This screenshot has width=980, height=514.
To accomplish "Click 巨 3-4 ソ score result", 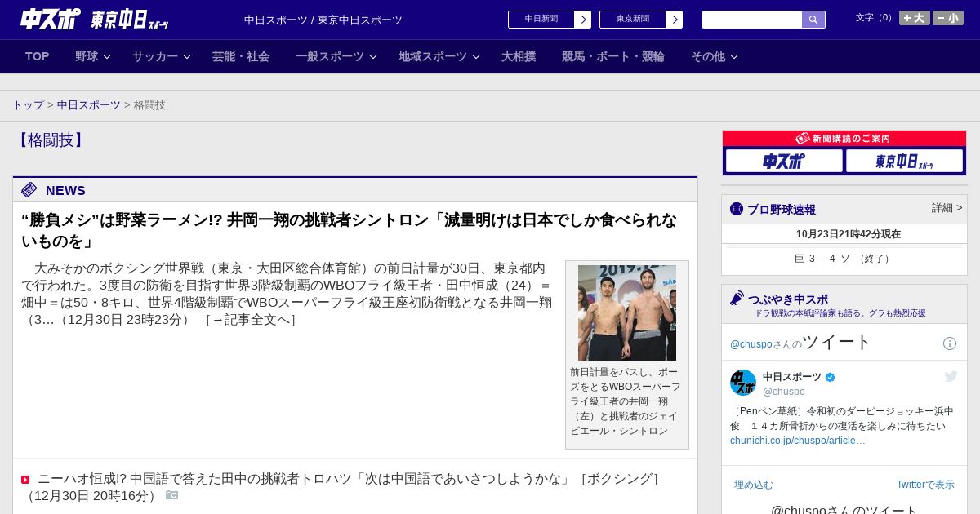I will (x=844, y=259).
